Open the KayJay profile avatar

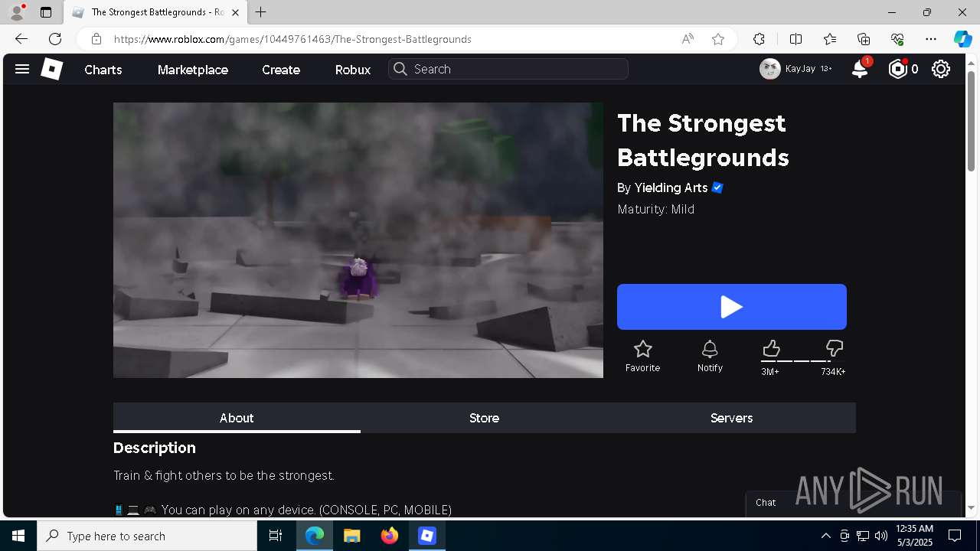click(x=769, y=69)
